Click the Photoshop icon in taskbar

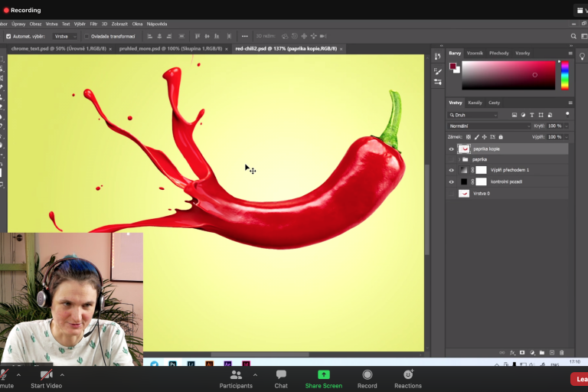(x=174, y=364)
